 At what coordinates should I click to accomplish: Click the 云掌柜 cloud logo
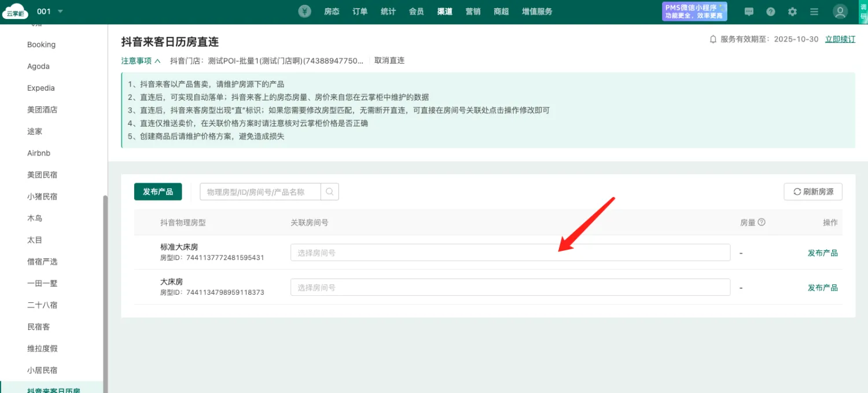pos(16,12)
